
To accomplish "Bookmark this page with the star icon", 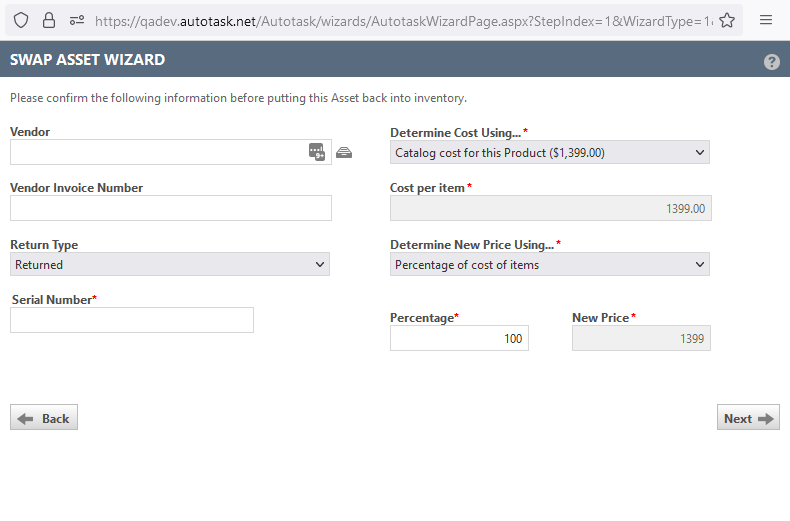I will pos(727,20).
